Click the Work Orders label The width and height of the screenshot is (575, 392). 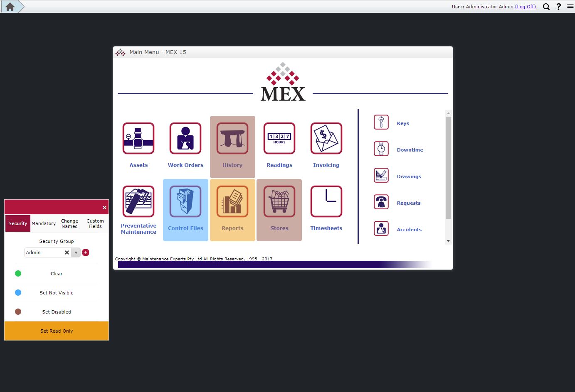(x=185, y=165)
